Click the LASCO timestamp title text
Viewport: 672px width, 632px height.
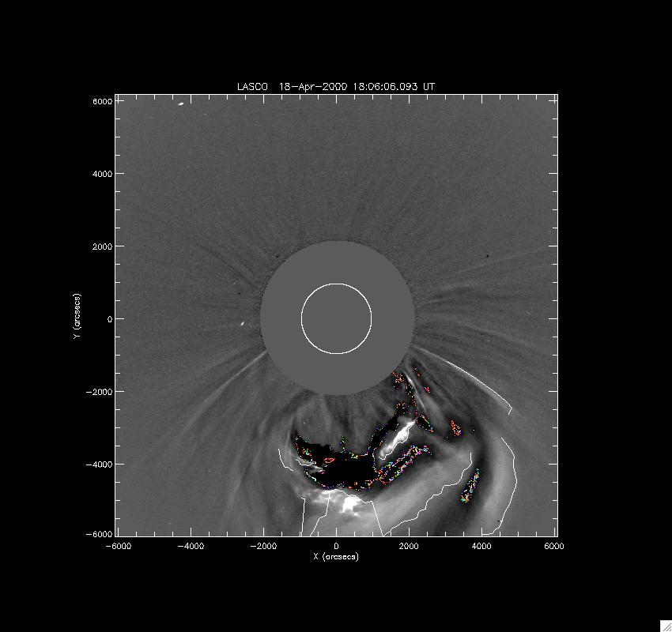click(x=336, y=86)
